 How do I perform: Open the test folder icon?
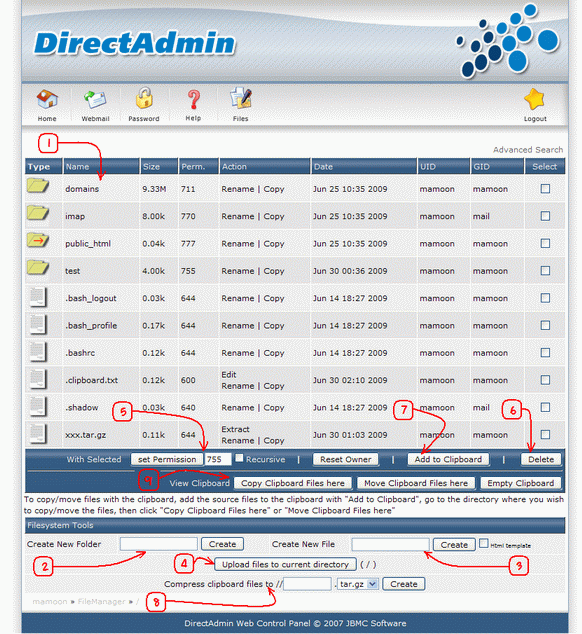pyautogui.click(x=38, y=268)
